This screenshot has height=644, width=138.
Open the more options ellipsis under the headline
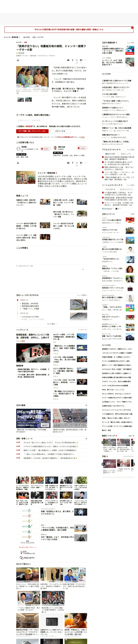click(x=85, y=60)
